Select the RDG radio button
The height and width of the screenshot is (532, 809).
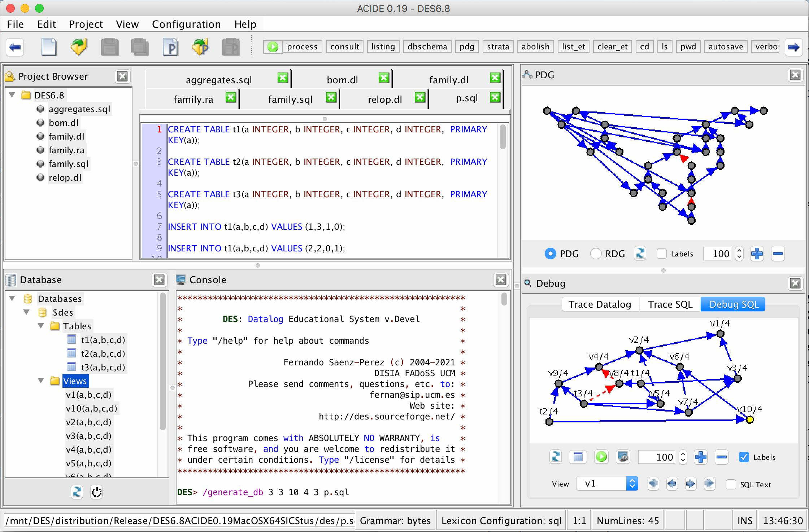(596, 254)
